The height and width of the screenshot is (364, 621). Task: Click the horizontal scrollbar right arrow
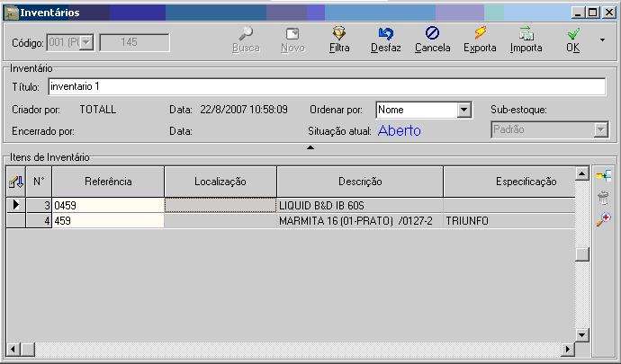(568, 349)
